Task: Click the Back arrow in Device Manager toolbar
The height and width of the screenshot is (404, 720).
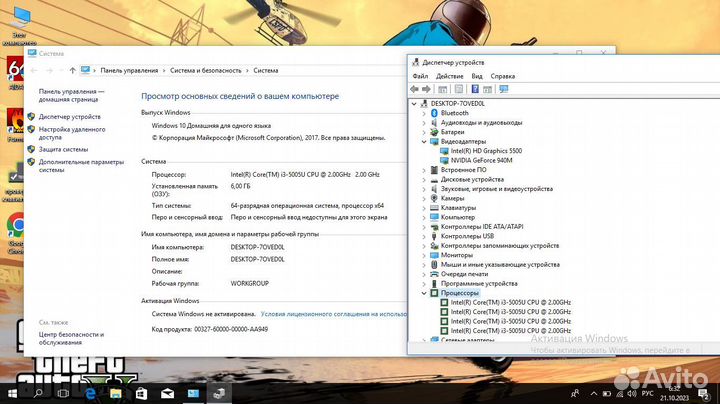Action: coord(414,89)
